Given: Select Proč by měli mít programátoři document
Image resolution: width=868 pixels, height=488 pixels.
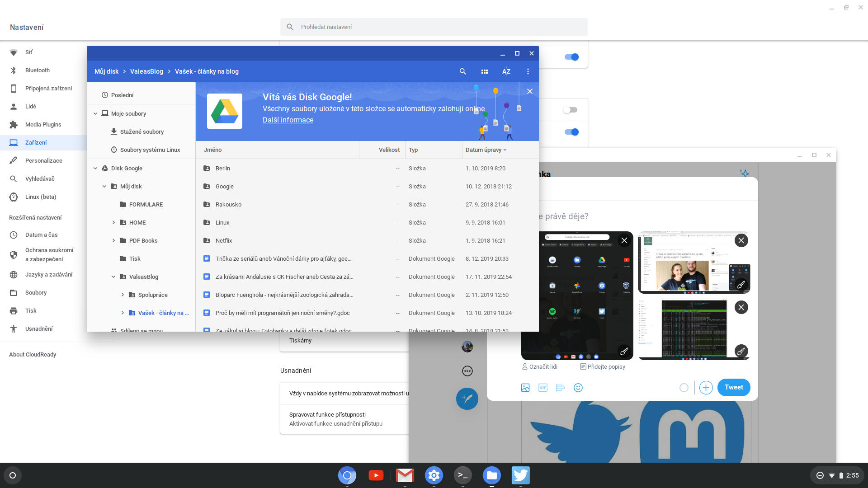Looking at the screenshot, I should click(x=367, y=313).
